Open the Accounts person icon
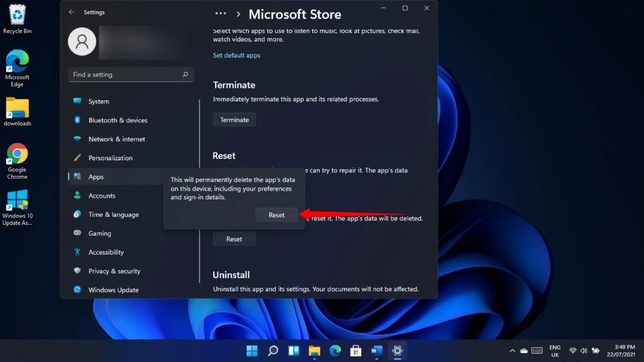Viewport: 644px width, 362px height. (78, 196)
